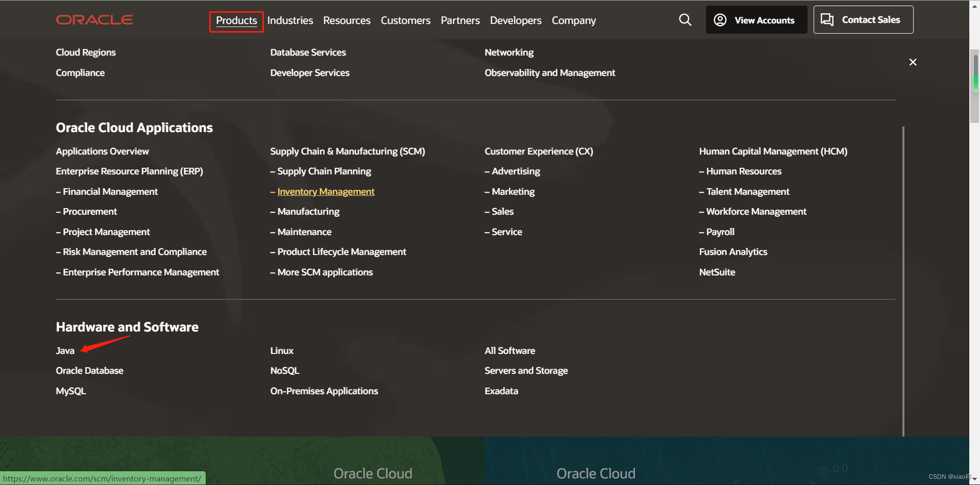
Task: Open Servers and Storage
Action: [526, 371]
